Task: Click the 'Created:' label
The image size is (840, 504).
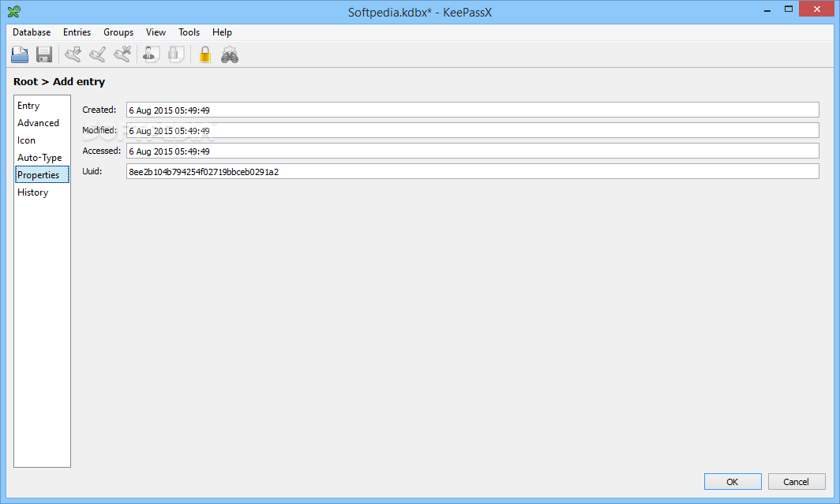Action: click(99, 110)
